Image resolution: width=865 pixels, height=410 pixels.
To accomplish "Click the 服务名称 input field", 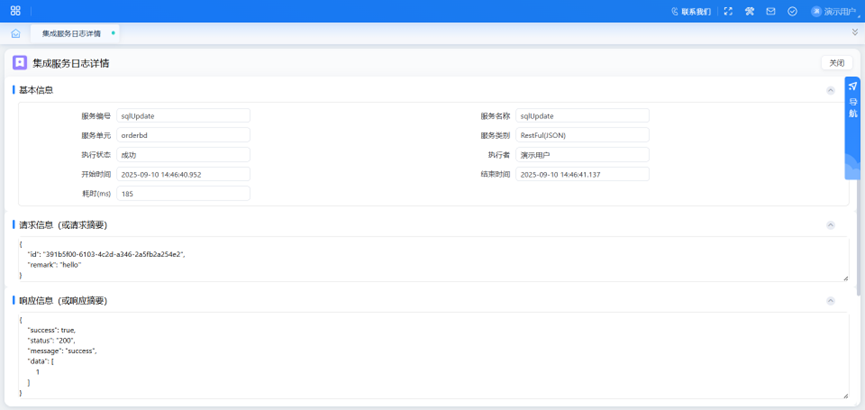I will click(x=583, y=116).
